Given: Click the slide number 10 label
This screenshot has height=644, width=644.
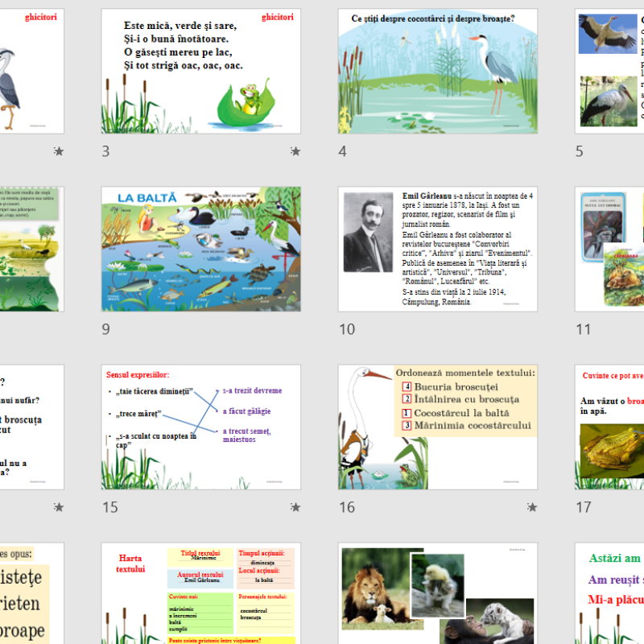Looking at the screenshot, I should pyautogui.click(x=347, y=328).
